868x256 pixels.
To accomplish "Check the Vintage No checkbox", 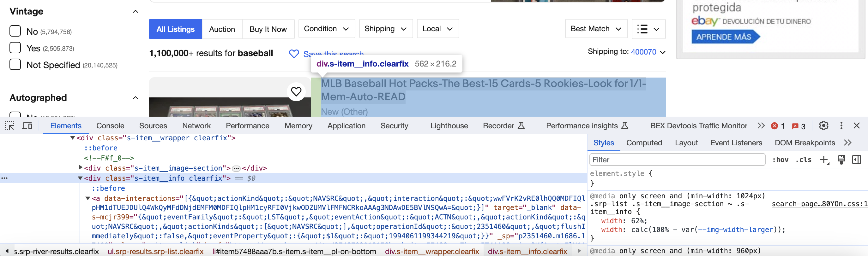I will pos(15,31).
